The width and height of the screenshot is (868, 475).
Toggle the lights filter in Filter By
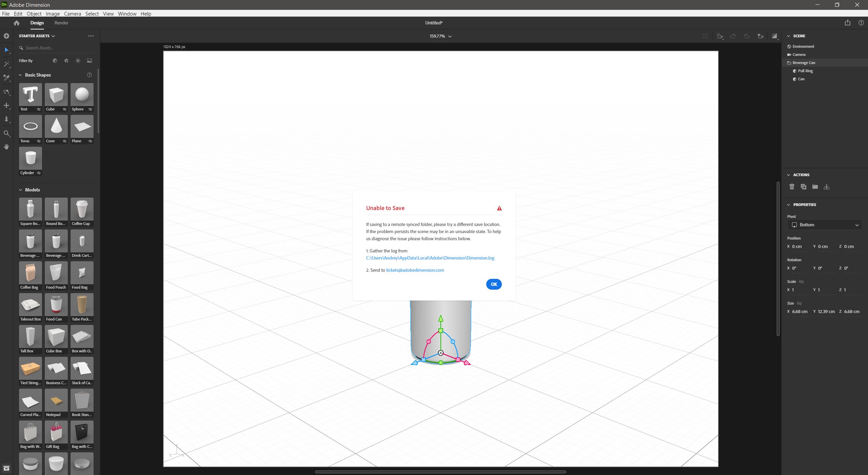78,61
